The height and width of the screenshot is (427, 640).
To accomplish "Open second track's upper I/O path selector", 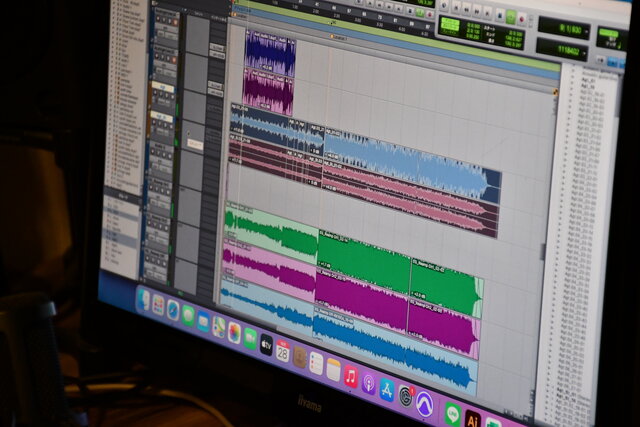I will click(x=216, y=85).
